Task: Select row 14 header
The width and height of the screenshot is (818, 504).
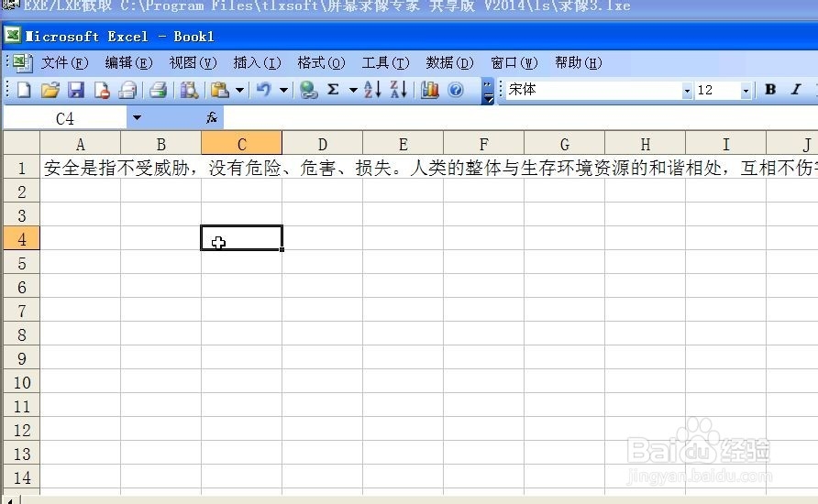Action: click(21, 478)
